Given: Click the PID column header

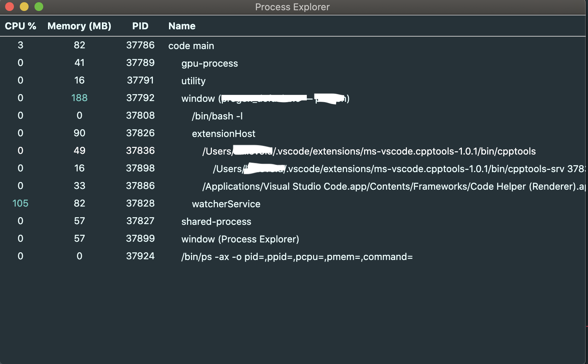Looking at the screenshot, I should 140,26.
